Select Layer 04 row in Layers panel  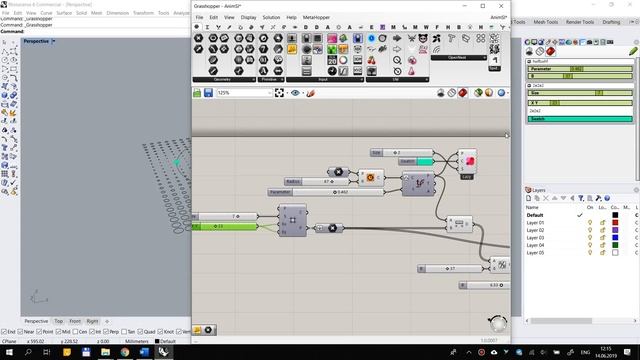point(580,245)
